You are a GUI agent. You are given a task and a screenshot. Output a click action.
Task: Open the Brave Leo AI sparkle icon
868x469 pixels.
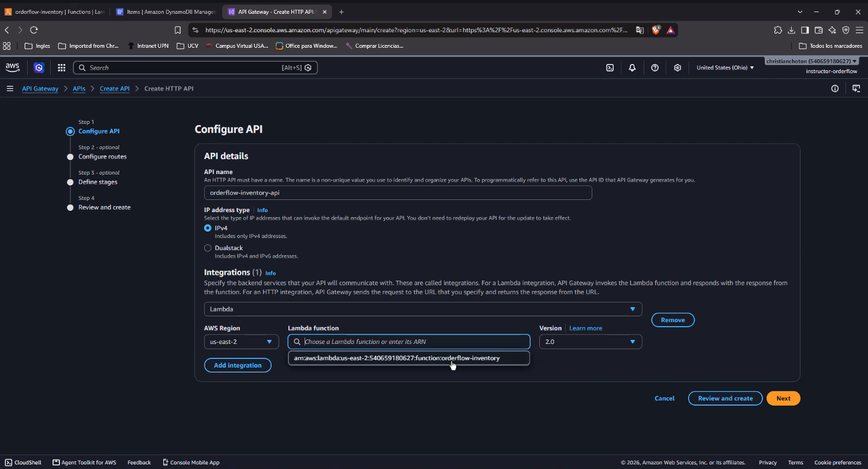click(832, 30)
